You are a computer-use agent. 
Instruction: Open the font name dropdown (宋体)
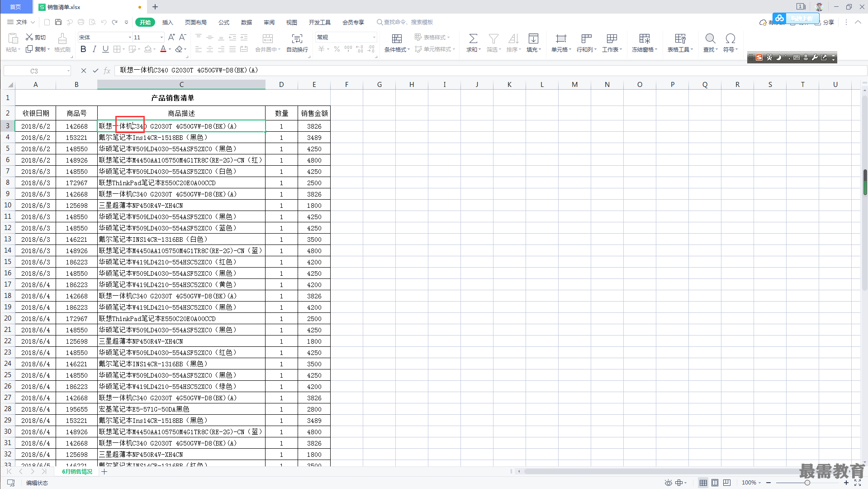[x=130, y=37]
